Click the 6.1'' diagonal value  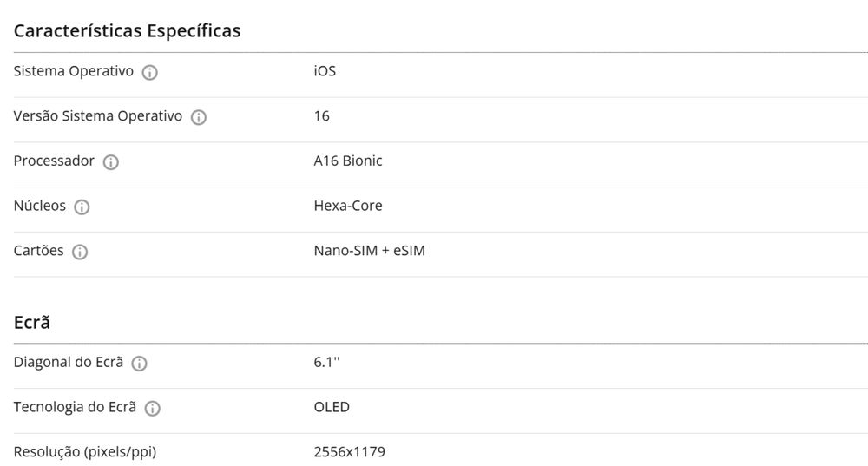(326, 362)
